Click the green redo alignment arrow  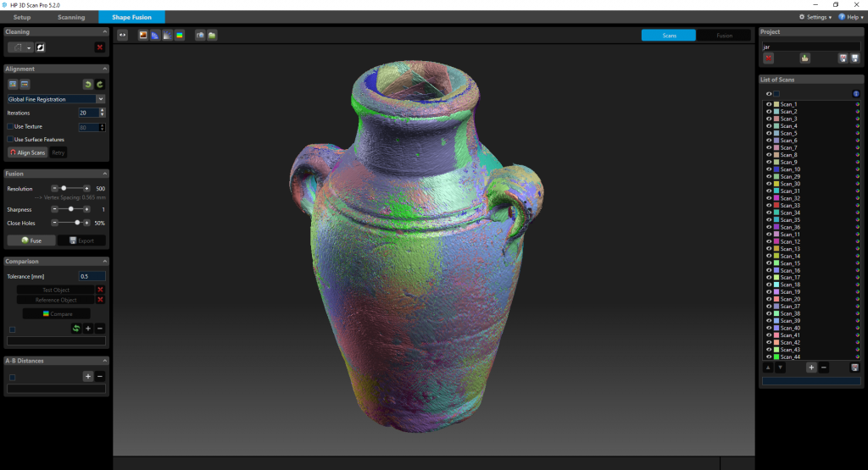point(99,84)
